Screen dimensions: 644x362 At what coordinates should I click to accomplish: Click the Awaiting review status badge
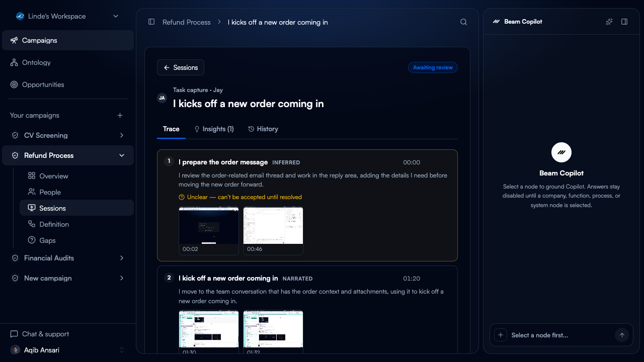pyautogui.click(x=433, y=67)
